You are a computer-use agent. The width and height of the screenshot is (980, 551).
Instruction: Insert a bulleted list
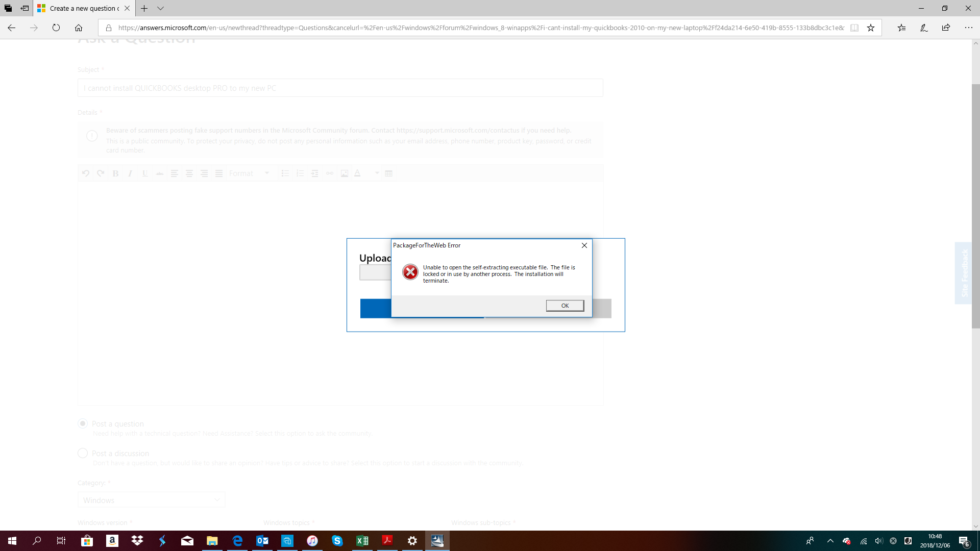(x=285, y=173)
